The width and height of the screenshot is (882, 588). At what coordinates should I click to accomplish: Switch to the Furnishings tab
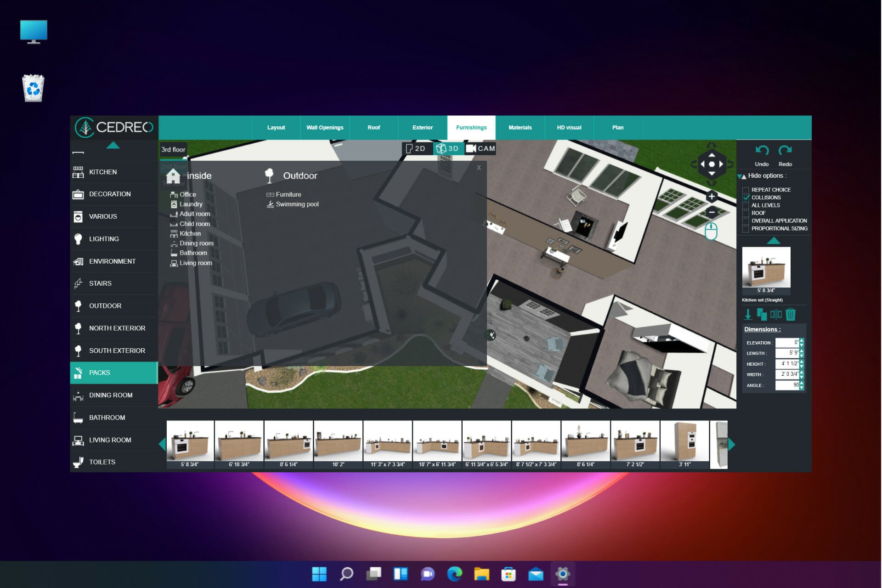click(x=471, y=127)
